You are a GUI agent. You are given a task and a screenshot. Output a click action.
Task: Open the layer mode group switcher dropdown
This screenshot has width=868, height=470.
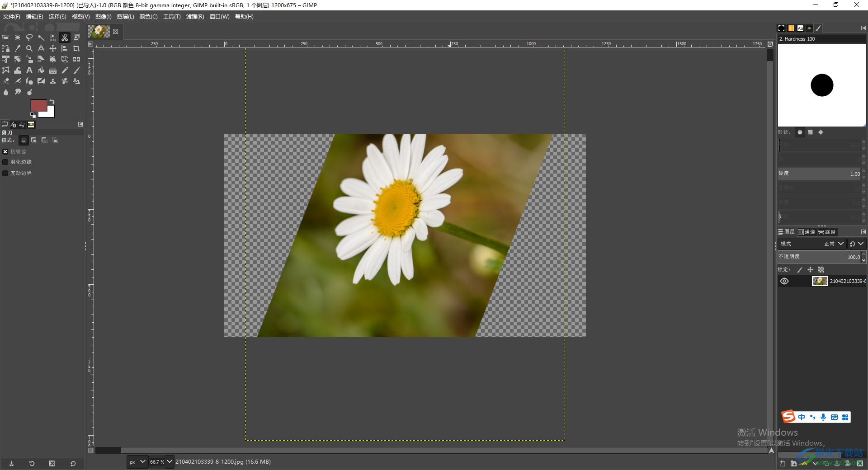(857, 244)
